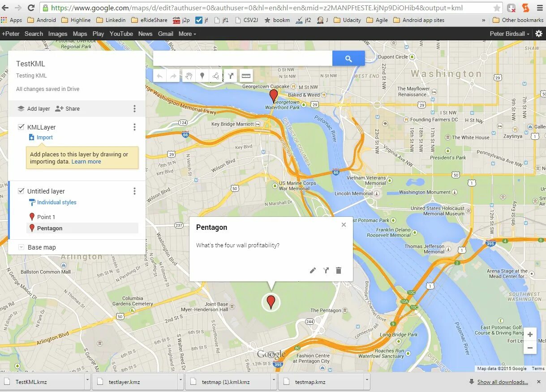Open Untitled layer three-dot options menu
The height and width of the screenshot is (392, 546).
134,191
